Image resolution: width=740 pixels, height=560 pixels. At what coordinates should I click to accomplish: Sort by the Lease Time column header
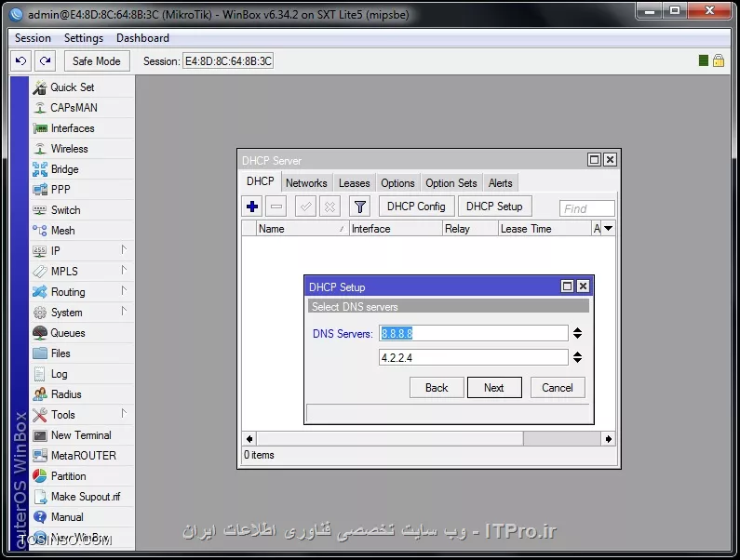pos(545,228)
